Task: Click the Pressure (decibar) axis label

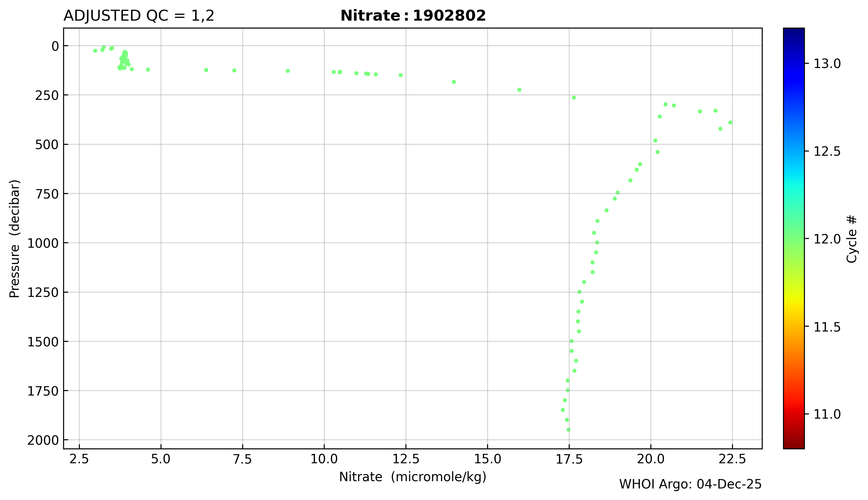Action: 14,239
